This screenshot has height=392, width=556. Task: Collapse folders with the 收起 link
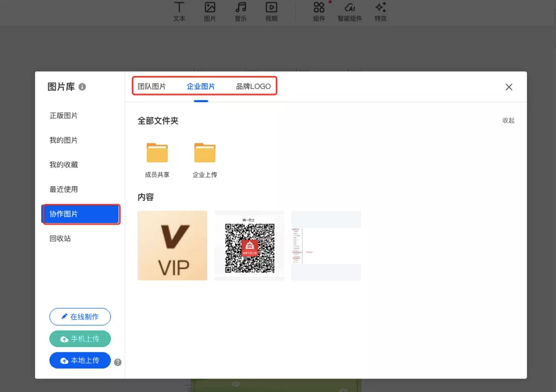[x=508, y=120]
